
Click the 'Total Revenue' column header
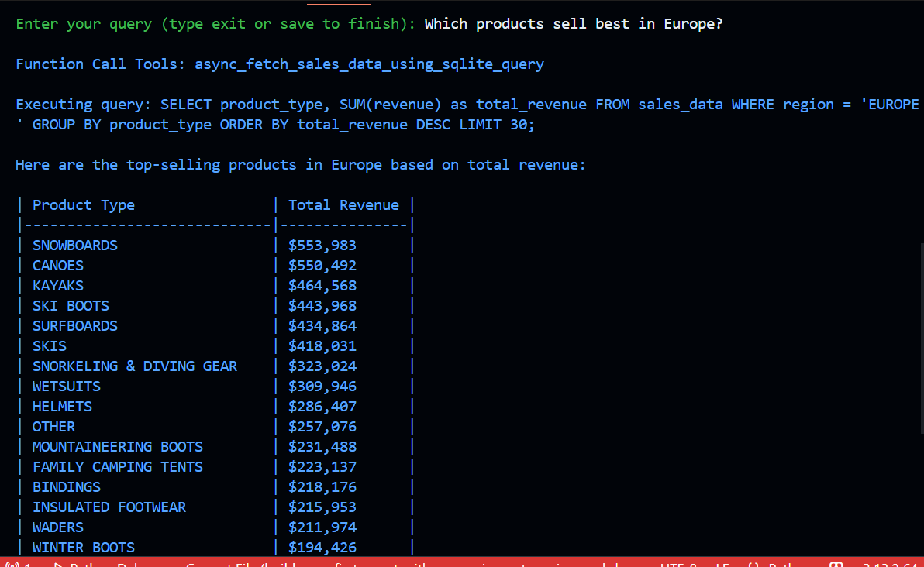(343, 205)
